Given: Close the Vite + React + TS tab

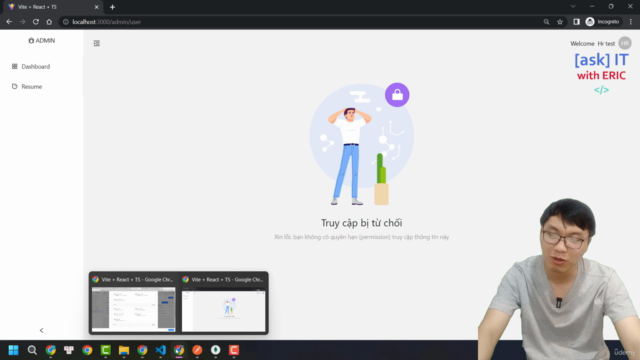Looking at the screenshot, I should point(97,7).
